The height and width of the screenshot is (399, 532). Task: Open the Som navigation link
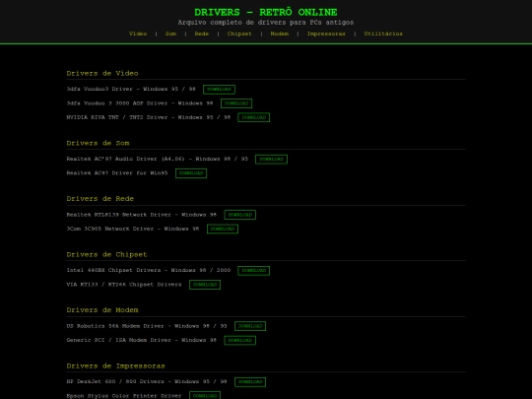[170, 33]
